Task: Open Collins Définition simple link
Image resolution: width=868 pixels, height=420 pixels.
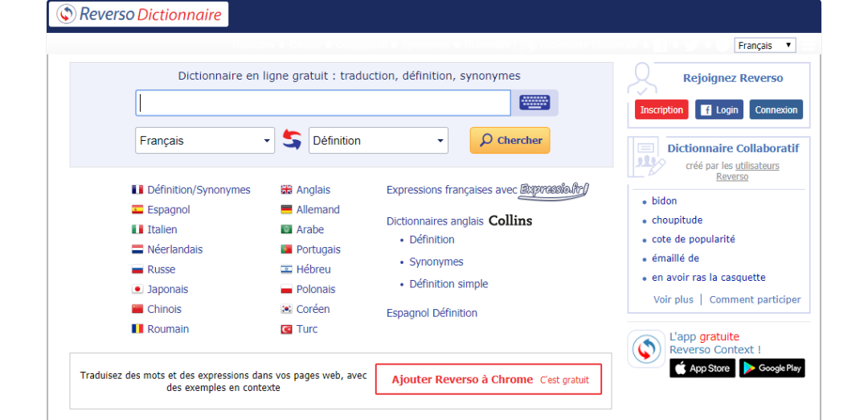Action: 449,284
